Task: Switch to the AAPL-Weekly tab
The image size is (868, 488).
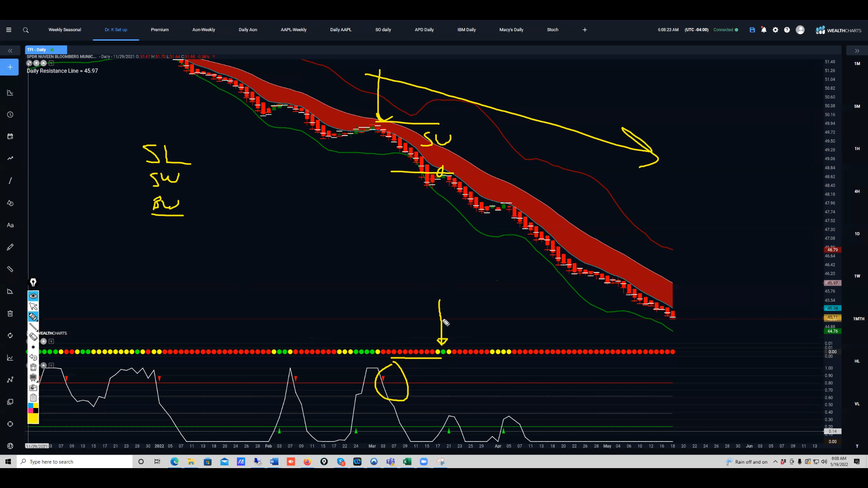Action: pyautogui.click(x=293, y=30)
